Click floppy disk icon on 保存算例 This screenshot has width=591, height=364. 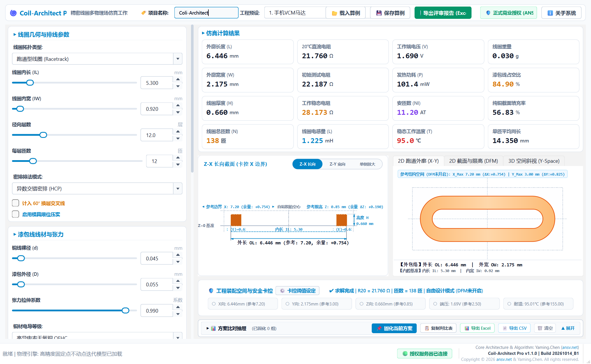tap(379, 13)
